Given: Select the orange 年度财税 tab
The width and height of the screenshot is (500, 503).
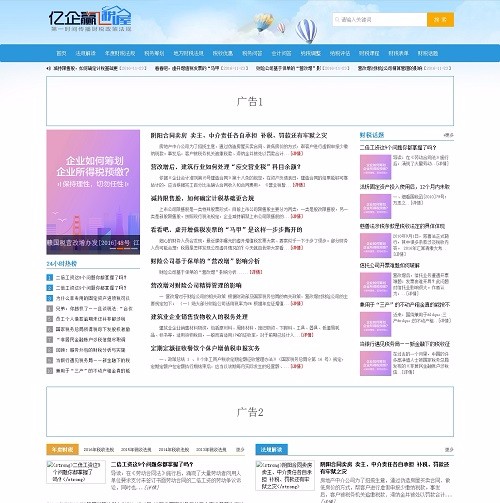Looking at the screenshot, I should 62,449.
